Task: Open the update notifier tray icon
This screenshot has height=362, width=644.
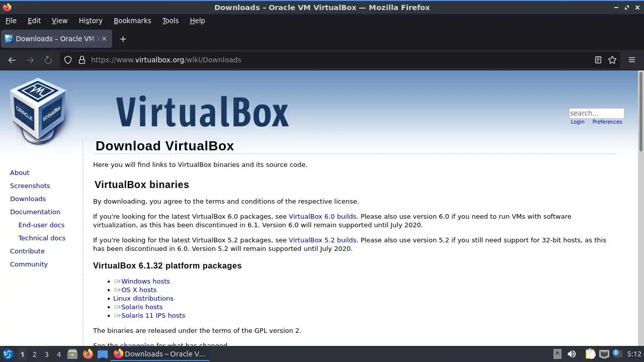Action: point(617,354)
